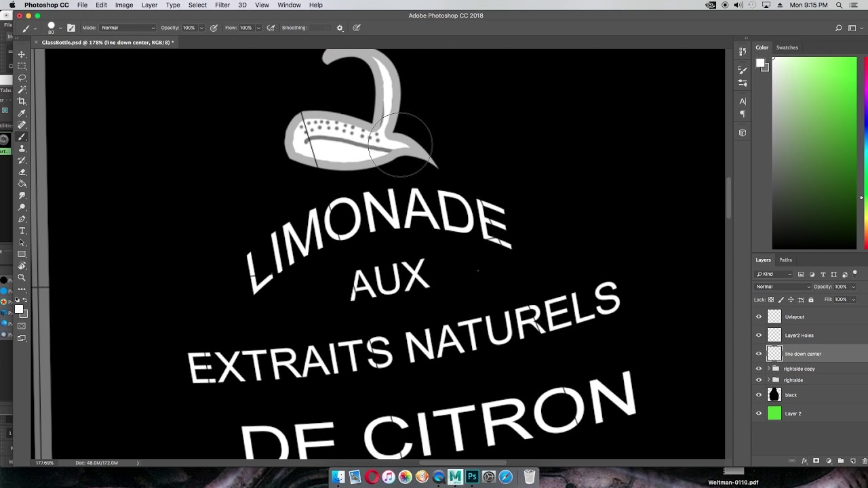
Task: Click the foreground color swatch in toolbar
Action: (x=19, y=310)
